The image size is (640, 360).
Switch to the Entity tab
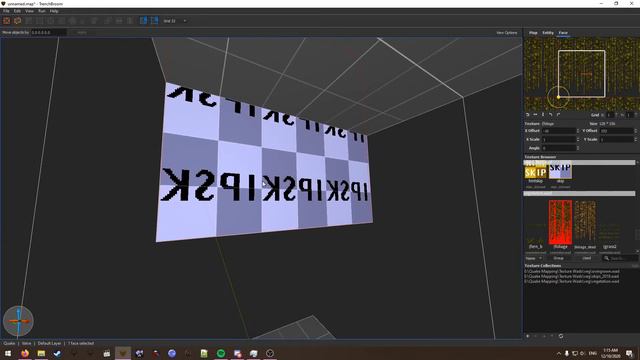pos(548,33)
